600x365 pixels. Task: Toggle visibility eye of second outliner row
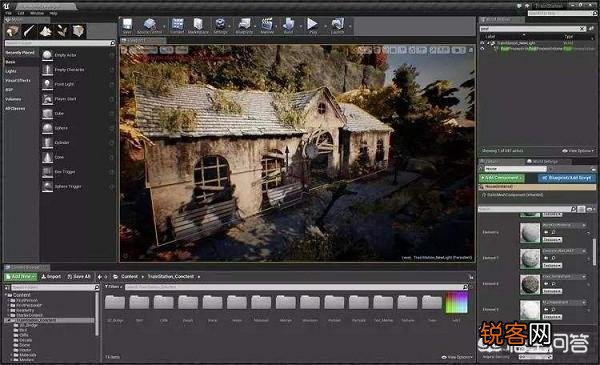pos(483,49)
